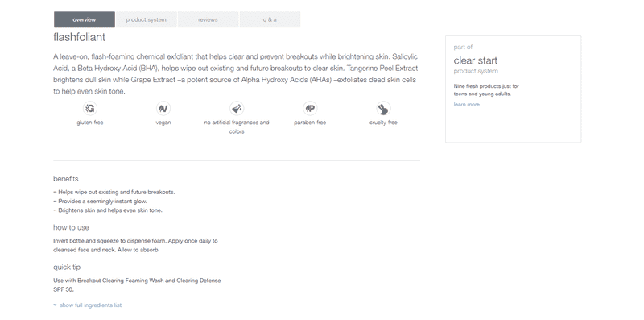The width and height of the screenshot is (644, 320).
Task: Click the no artificial fragrances flask icon
Action: 237,109
